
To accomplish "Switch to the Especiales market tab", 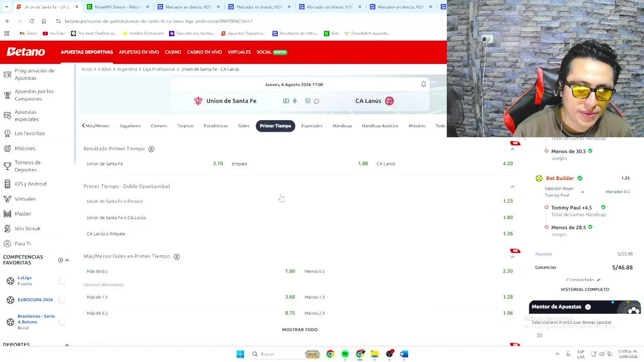I will coord(312,126).
